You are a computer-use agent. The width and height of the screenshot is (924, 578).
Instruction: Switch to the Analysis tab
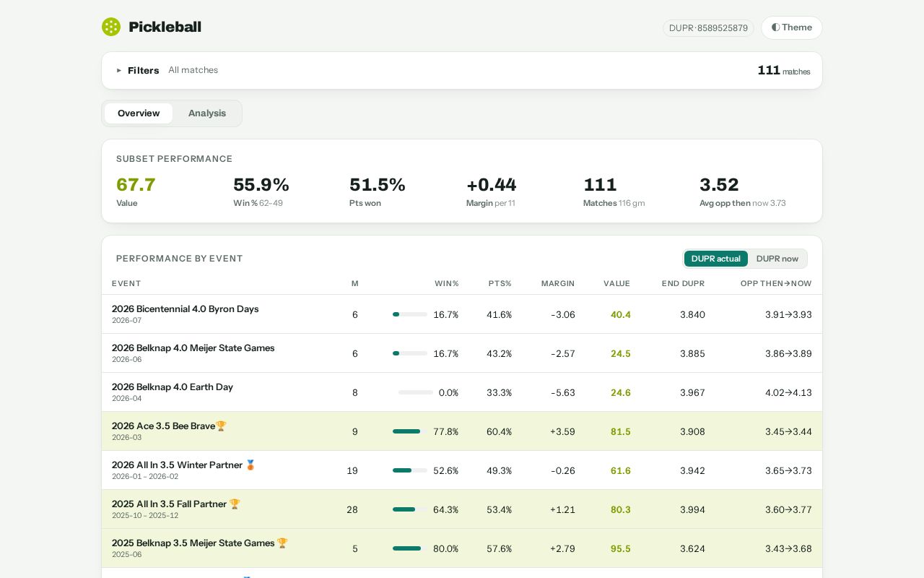pyautogui.click(x=207, y=113)
